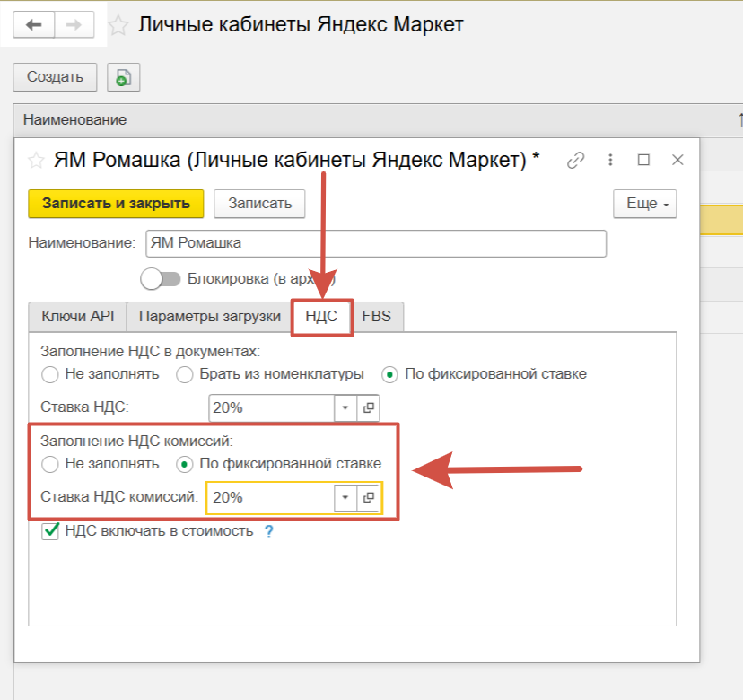Viewport: 743px width, 700px height.
Task: Add ЯМ Ромашка form to favorites
Action: tap(36, 161)
